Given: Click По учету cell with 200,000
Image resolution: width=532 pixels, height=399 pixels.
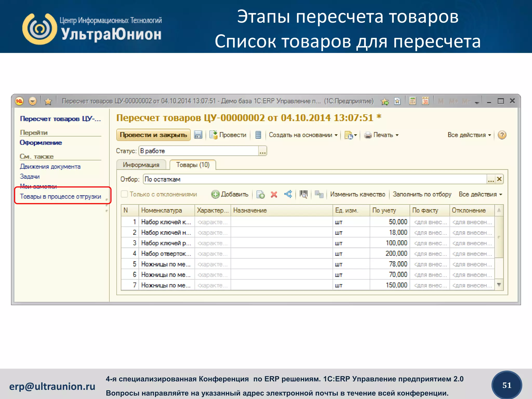Looking at the screenshot, I should [x=390, y=254].
